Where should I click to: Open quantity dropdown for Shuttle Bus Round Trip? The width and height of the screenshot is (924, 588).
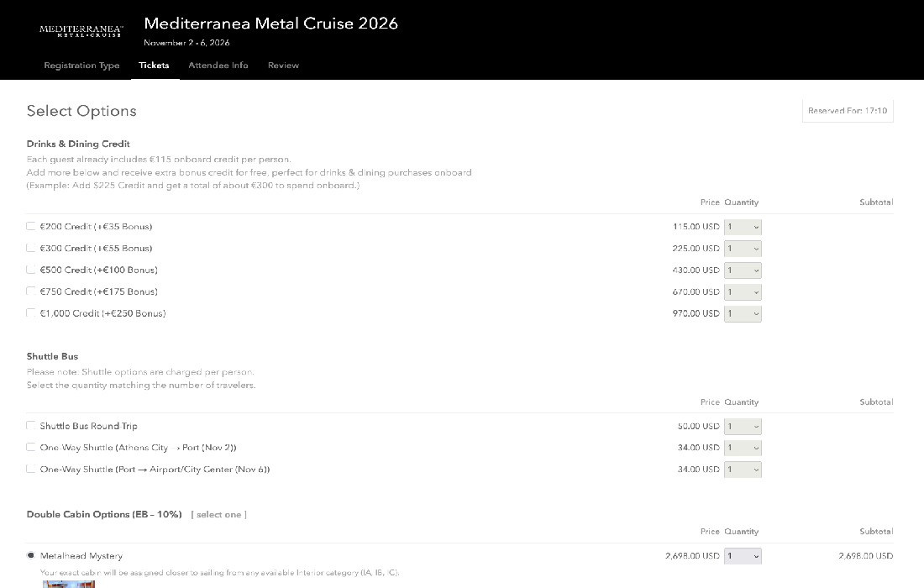click(743, 427)
